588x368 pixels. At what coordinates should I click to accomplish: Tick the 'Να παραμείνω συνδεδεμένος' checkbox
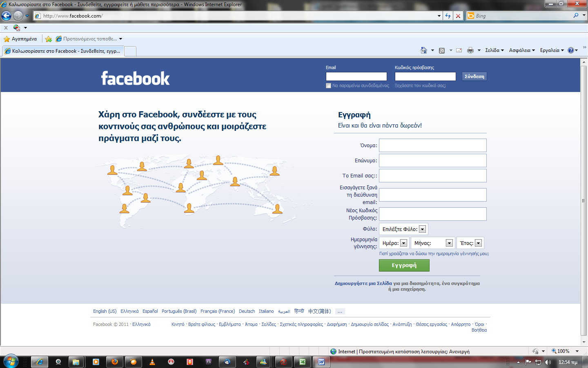328,85
